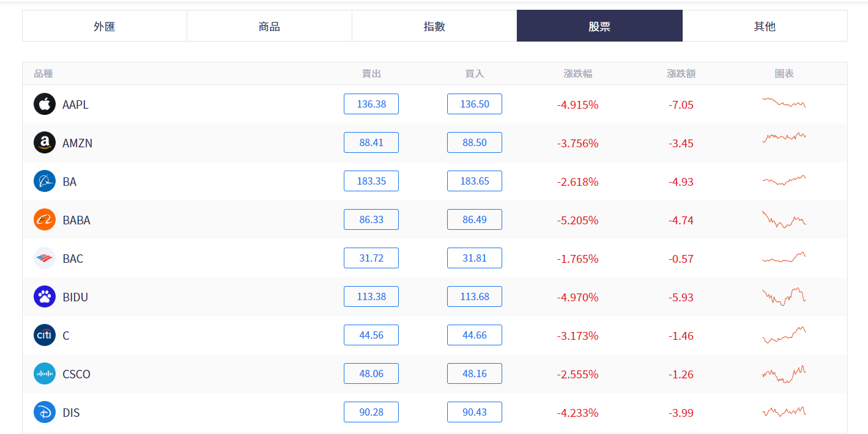The width and height of the screenshot is (868, 434).
Task: Click the Baidu paw logo icon
Action: 45,296
